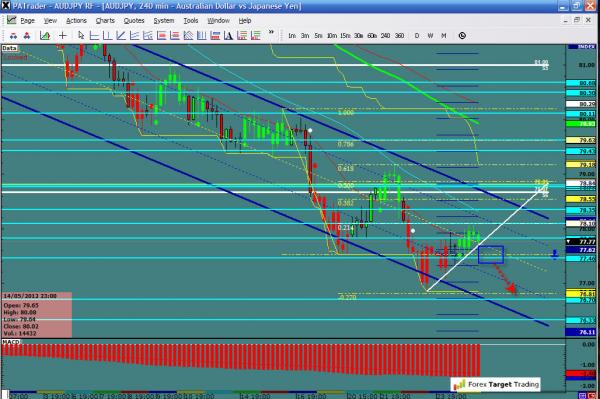Image resolution: width=600 pixels, height=399 pixels.
Task: Click the red-dots linked charts icon
Action: click(27, 36)
